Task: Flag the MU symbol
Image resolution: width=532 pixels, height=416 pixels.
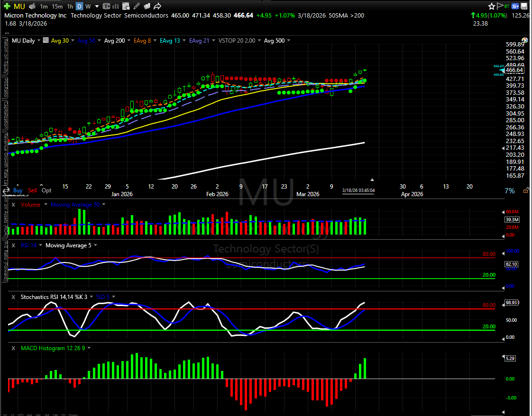Action: point(500,6)
